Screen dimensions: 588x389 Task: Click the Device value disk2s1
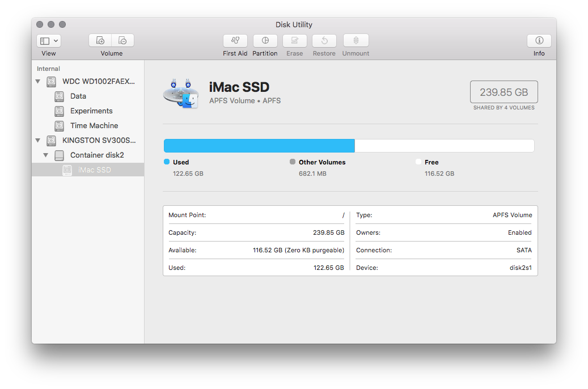521,268
